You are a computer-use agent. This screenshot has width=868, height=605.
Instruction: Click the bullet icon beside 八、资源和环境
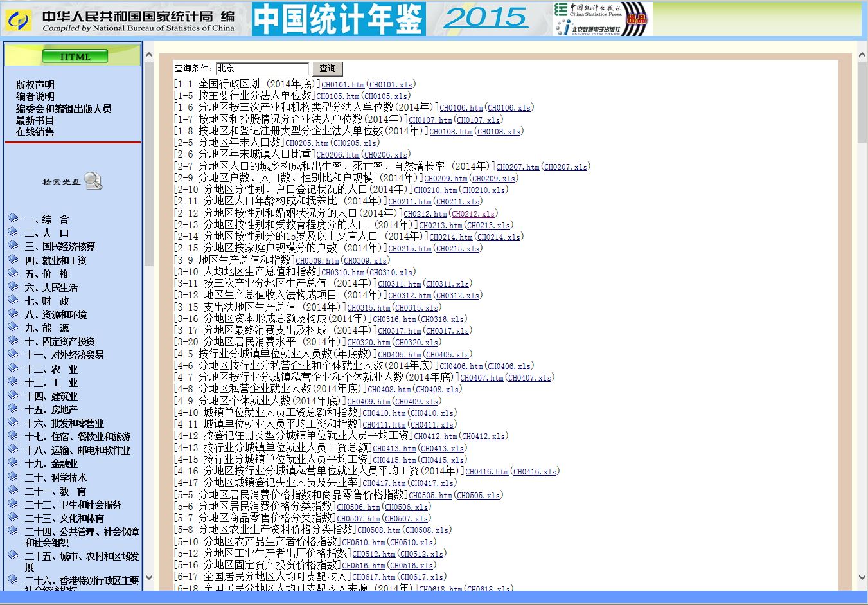13,313
